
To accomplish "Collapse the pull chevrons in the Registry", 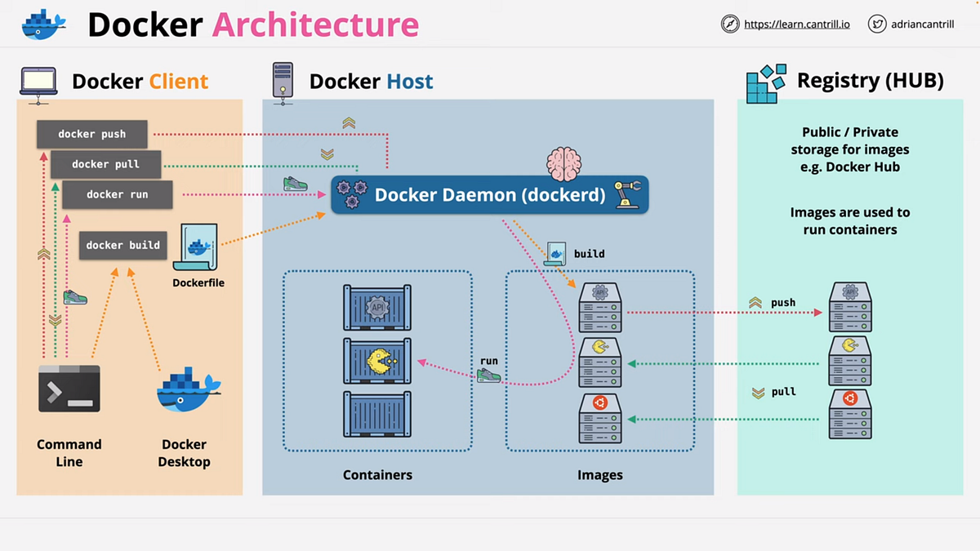I will point(758,391).
